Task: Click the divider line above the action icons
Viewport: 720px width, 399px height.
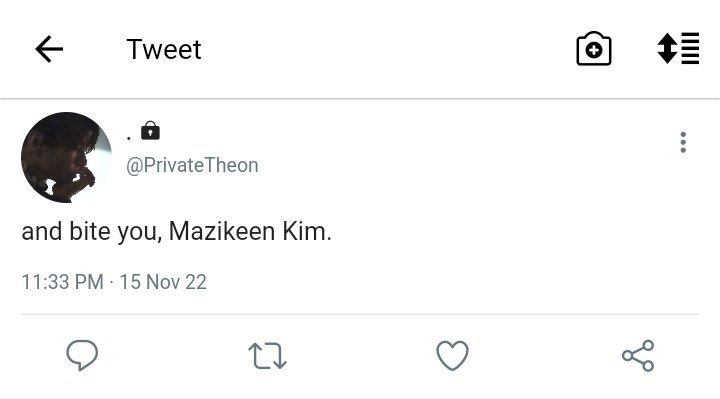Action: 360,315
